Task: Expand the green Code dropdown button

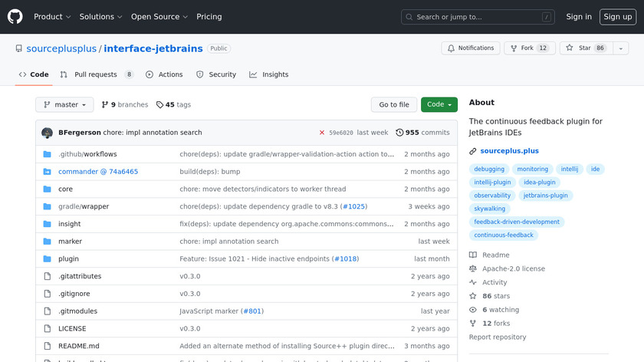Action: click(x=439, y=105)
